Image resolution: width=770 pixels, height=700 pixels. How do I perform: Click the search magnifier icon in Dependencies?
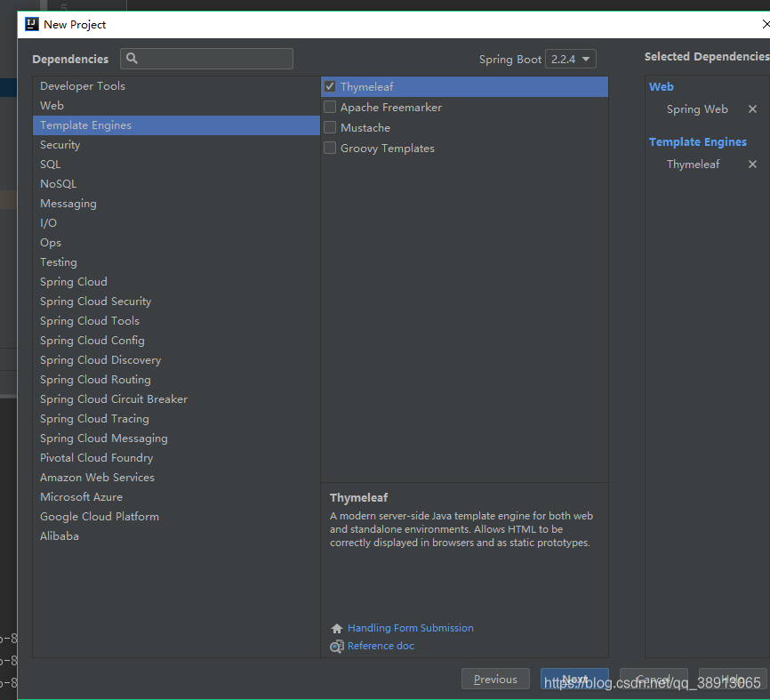(132, 59)
